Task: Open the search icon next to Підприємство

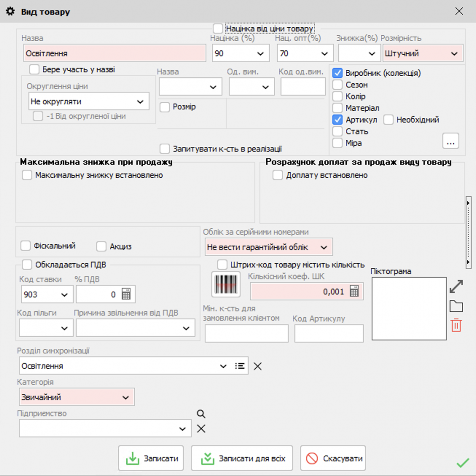Action: [x=201, y=414]
